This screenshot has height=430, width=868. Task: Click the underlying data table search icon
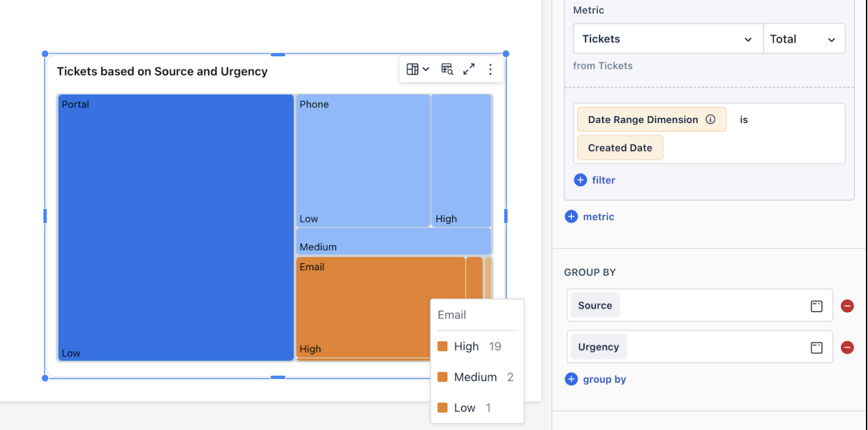[x=447, y=69]
